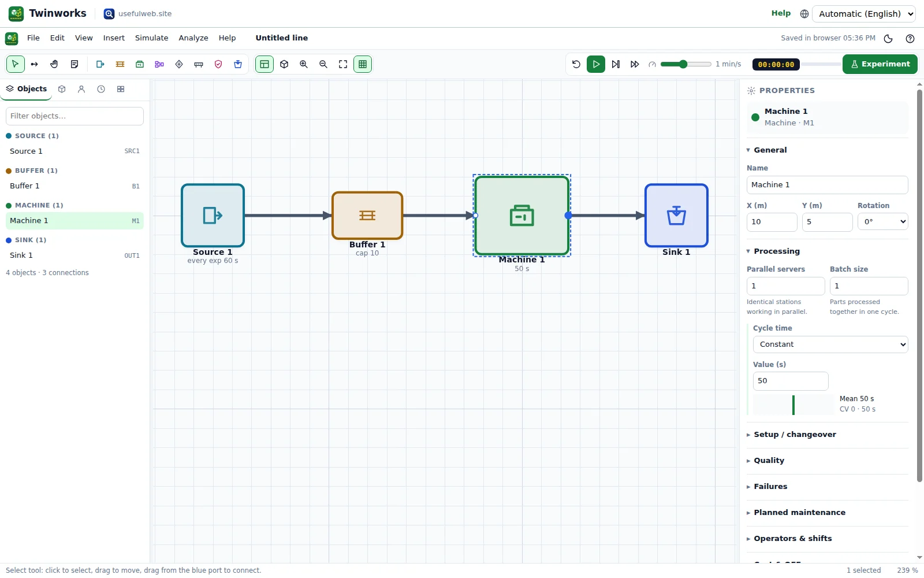The height and width of the screenshot is (578, 924).
Task: Switch to the Objects tab
Action: [x=27, y=89]
